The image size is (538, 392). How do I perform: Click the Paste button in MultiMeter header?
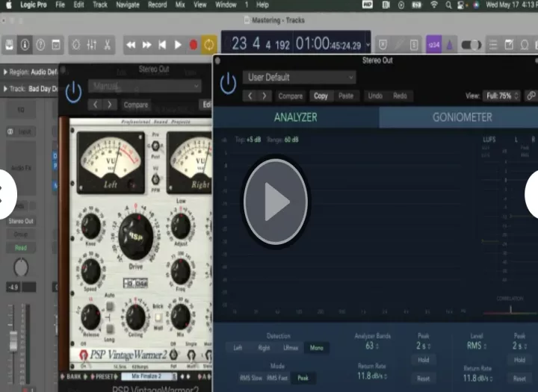346,96
